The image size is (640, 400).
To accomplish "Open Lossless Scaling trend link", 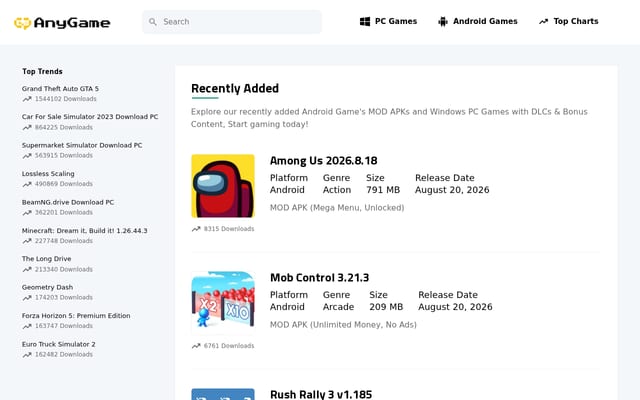I will pyautogui.click(x=48, y=174).
